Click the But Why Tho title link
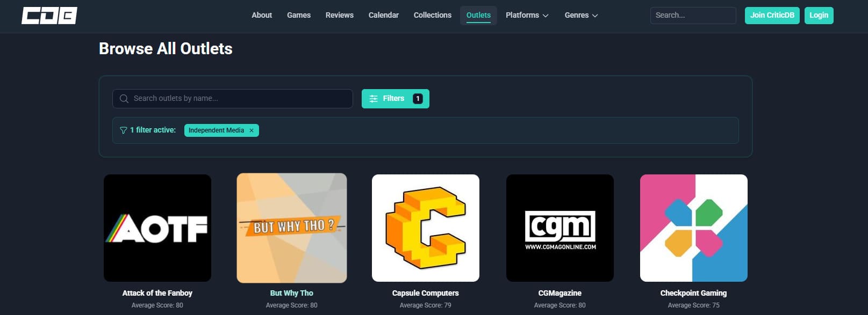 click(292, 293)
